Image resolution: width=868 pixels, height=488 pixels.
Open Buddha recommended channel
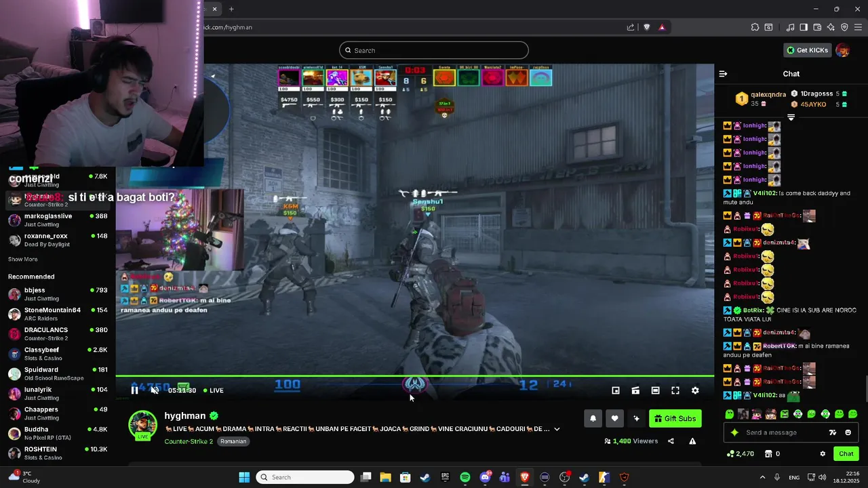click(58, 433)
